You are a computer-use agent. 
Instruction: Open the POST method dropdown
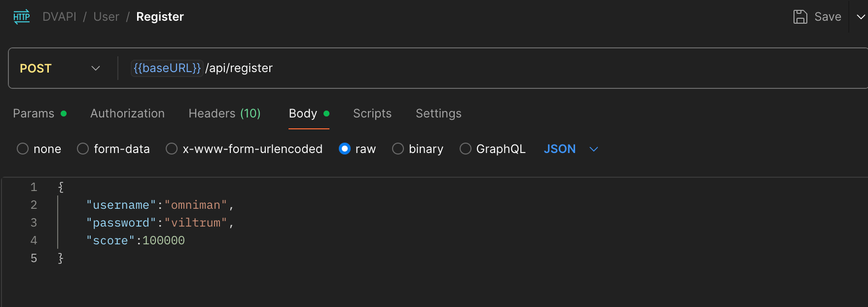(60, 68)
